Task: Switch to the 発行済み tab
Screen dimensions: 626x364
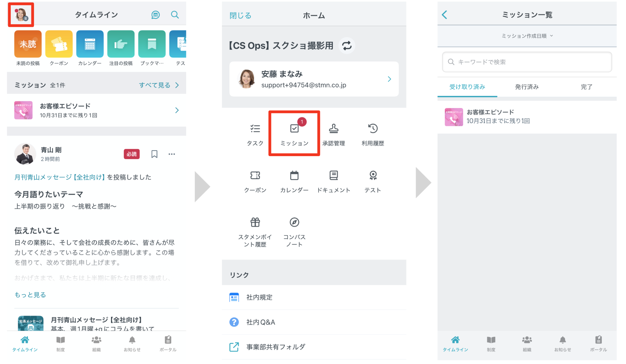Action: (x=526, y=87)
